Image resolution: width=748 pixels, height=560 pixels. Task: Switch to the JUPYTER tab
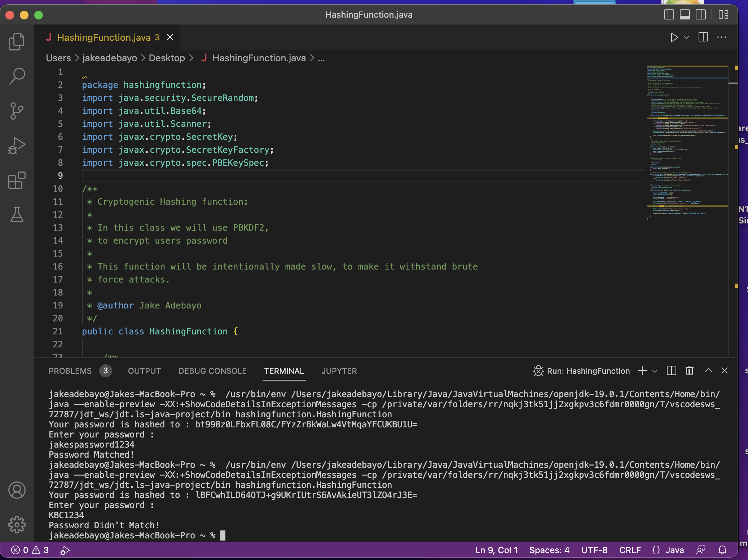click(339, 371)
